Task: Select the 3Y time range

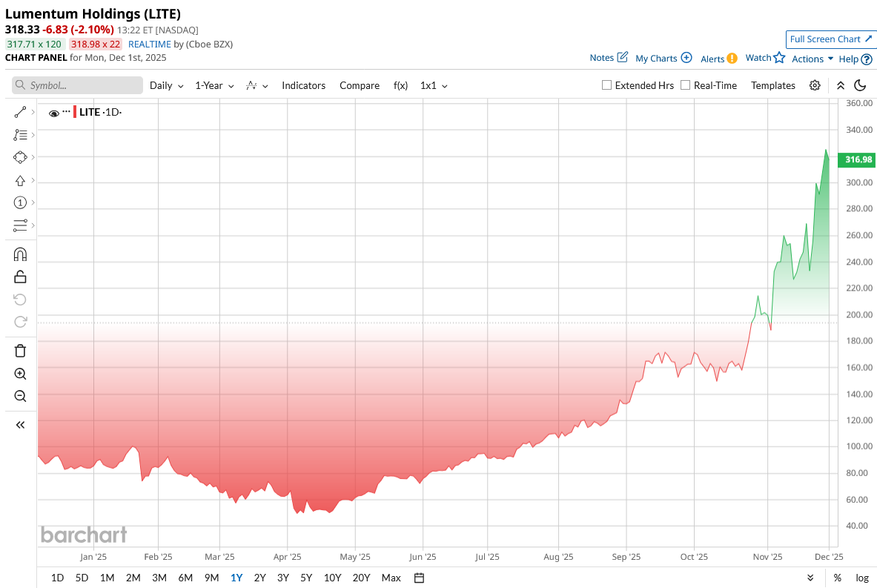Action: (283, 578)
